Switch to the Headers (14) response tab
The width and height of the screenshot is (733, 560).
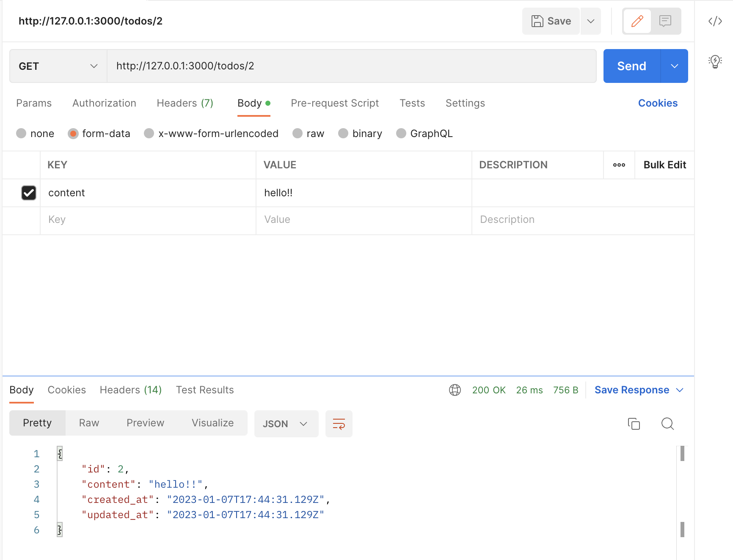(x=130, y=390)
